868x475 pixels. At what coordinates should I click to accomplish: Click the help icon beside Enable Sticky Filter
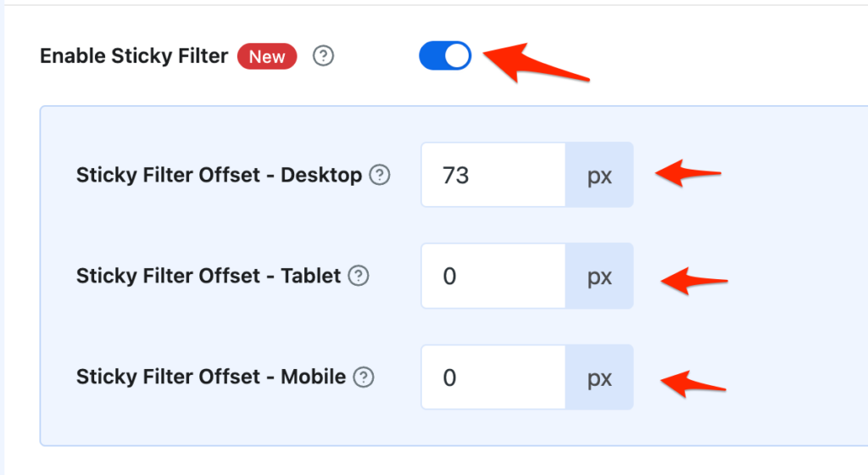click(324, 57)
